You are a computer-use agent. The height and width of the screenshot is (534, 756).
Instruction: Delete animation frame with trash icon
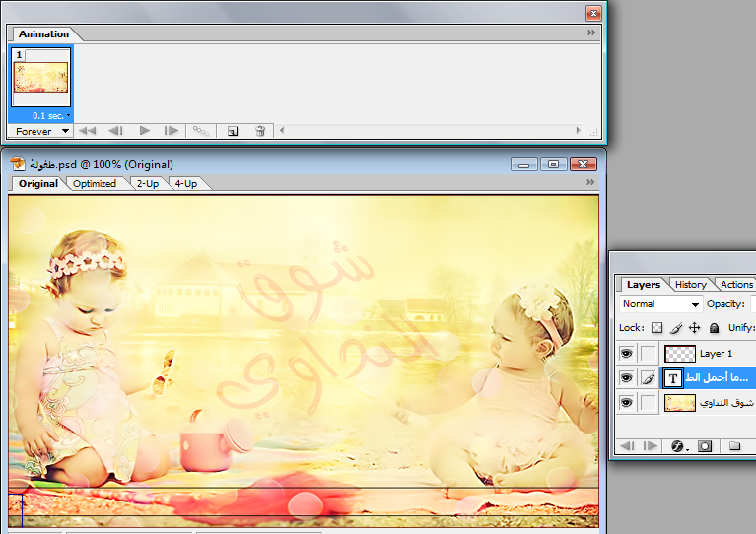click(260, 130)
